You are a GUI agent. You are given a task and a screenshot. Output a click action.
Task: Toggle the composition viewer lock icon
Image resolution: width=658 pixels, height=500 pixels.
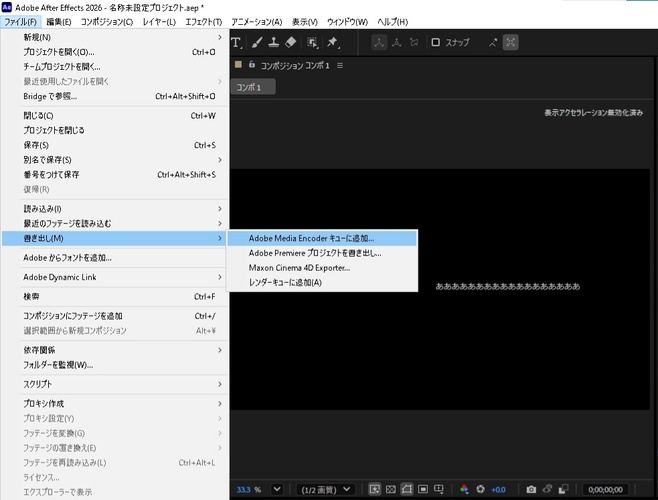[252, 64]
